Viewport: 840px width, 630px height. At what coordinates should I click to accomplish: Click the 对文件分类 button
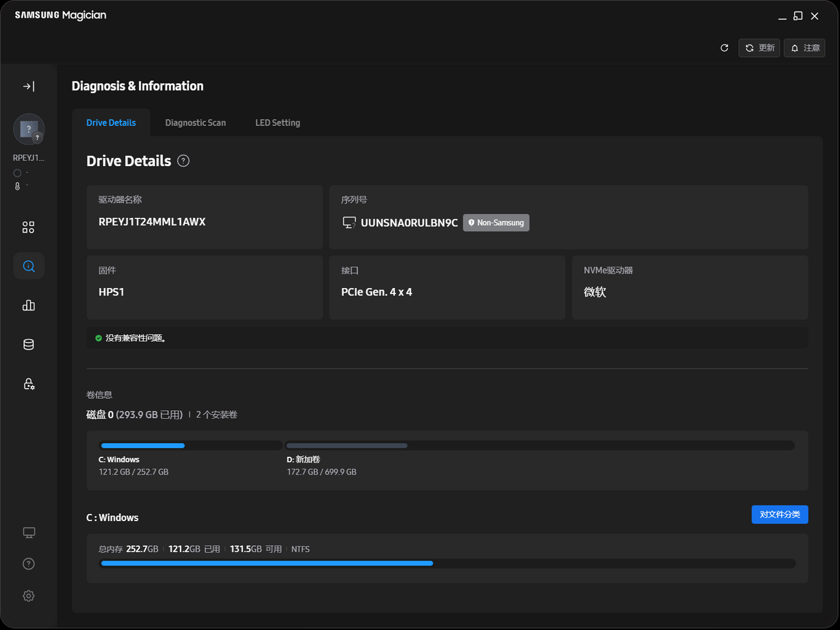[780, 514]
